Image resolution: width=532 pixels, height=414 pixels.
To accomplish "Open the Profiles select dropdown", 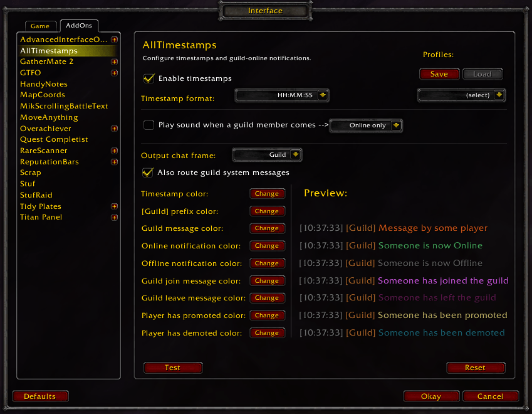I will click(499, 95).
